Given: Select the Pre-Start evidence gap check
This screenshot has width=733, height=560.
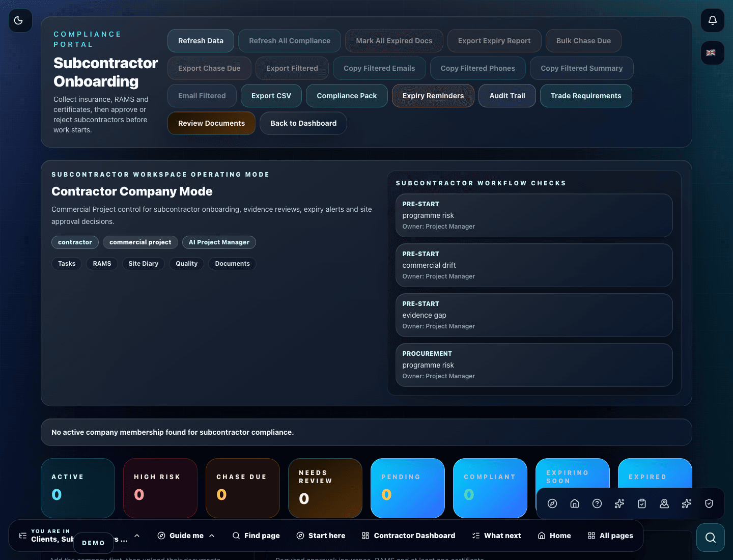Looking at the screenshot, I should 534,315.
